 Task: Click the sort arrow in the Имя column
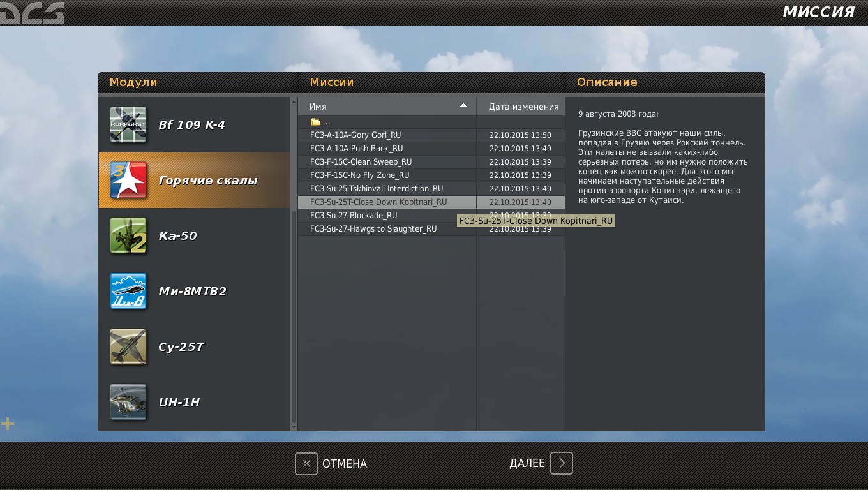463,105
